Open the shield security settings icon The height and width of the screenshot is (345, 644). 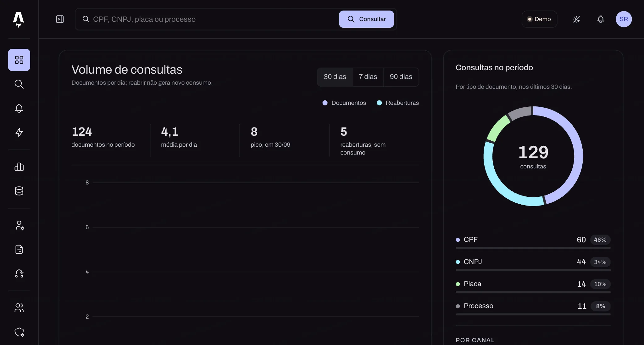(19, 332)
